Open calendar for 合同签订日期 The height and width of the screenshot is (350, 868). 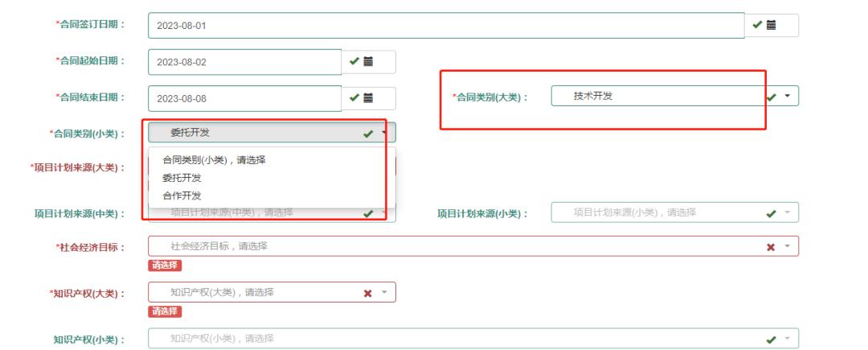pyautogui.click(x=771, y=25)
